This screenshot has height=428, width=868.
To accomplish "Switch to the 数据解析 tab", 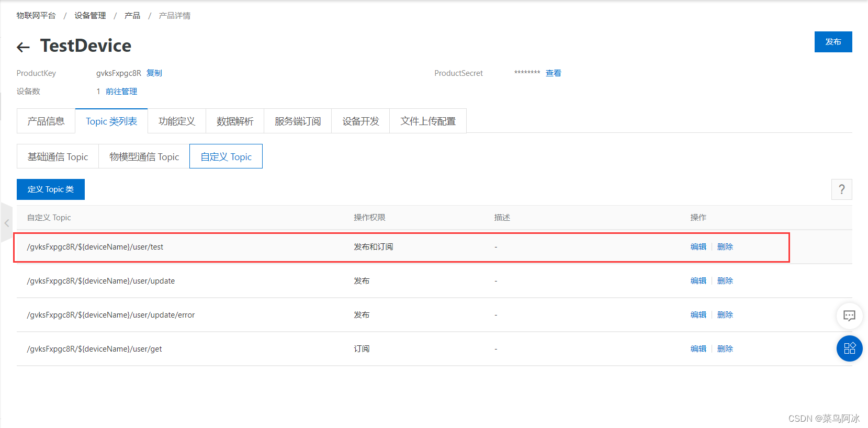I will pos(235,121).
